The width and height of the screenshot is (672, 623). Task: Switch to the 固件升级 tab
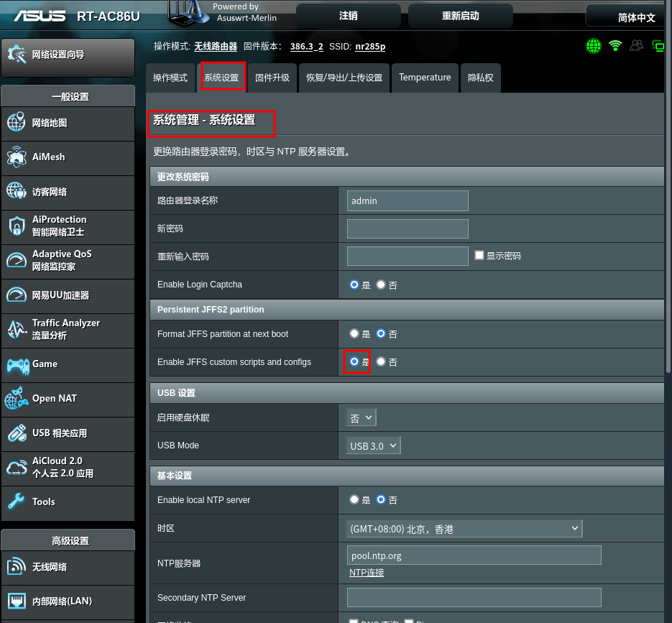272,78
